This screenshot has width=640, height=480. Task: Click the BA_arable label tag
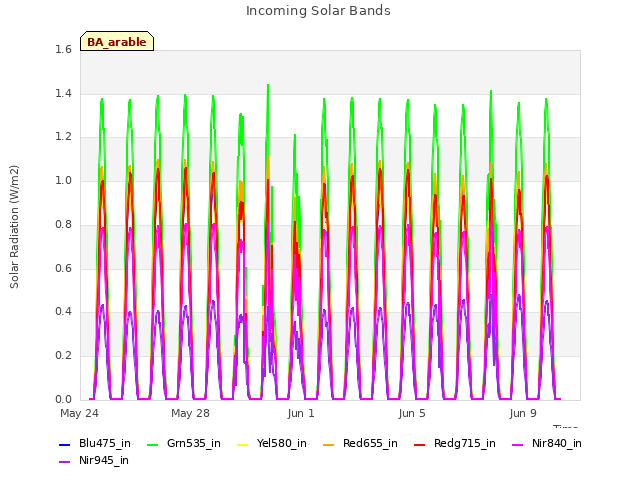tap(117, 41)
